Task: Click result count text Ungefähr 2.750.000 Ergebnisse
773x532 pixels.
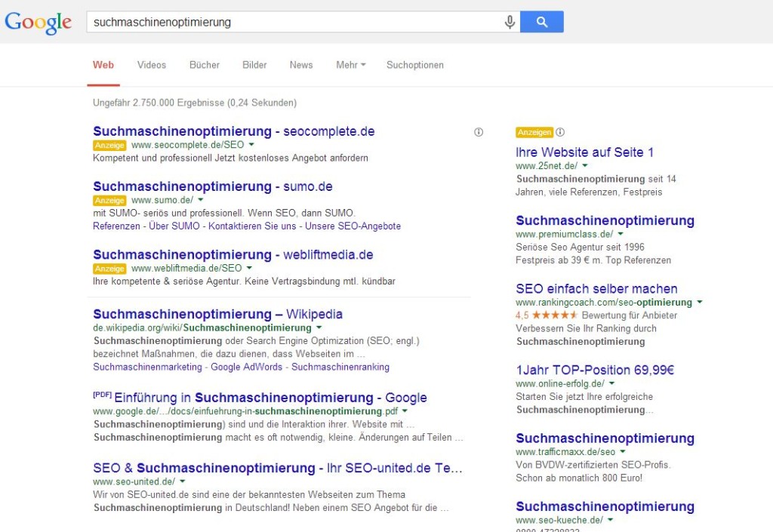Action: coord(195,103)
